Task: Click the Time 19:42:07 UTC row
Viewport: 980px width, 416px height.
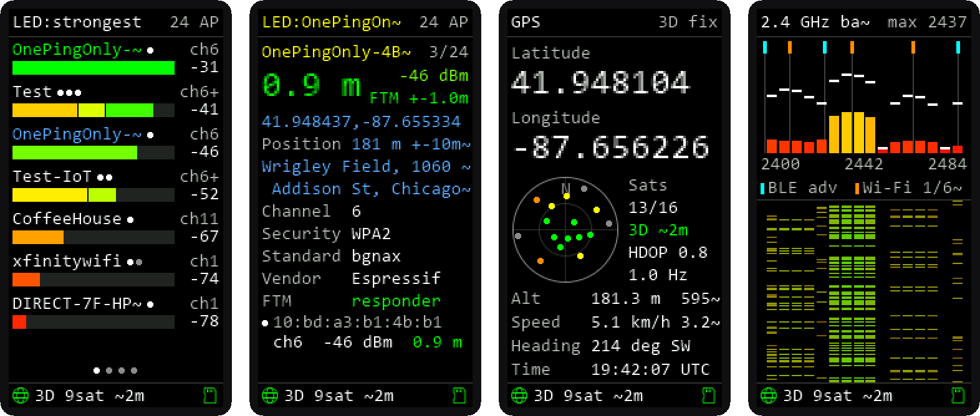Action: click(611, 369)
